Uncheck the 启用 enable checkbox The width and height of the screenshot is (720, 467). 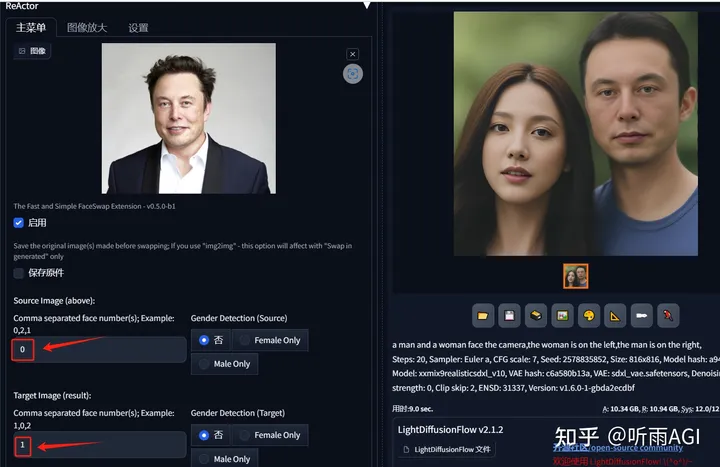18,223
